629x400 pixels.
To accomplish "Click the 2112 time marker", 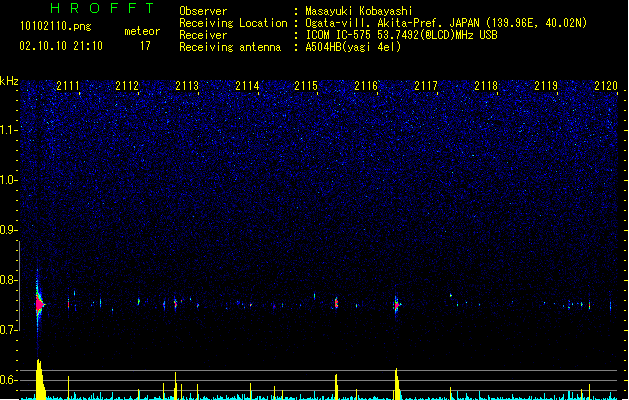I will tap(127, 86).
